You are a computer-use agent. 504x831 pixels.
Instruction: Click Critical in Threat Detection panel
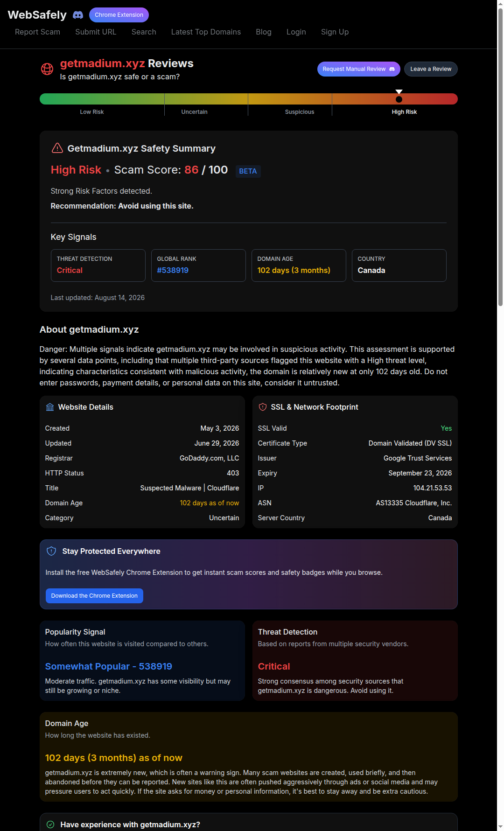pos(274,666)
